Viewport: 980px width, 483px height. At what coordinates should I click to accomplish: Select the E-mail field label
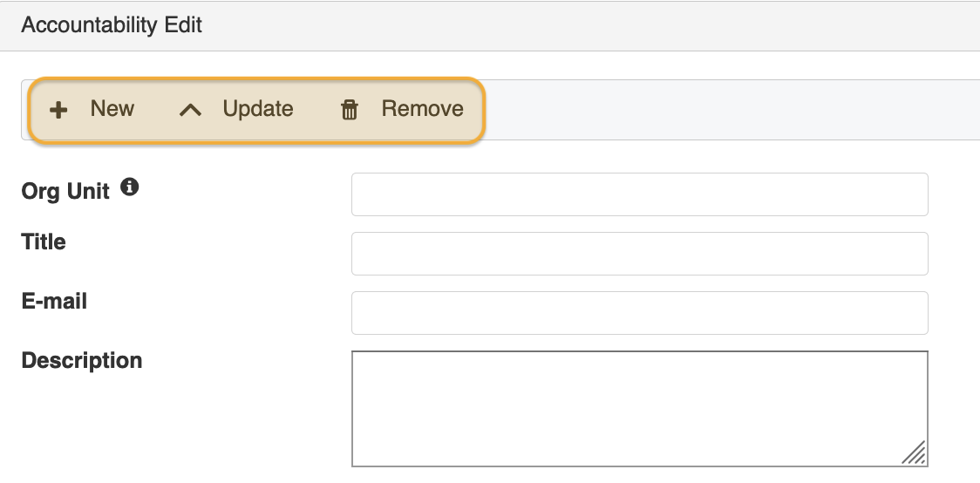click(54, 302)
